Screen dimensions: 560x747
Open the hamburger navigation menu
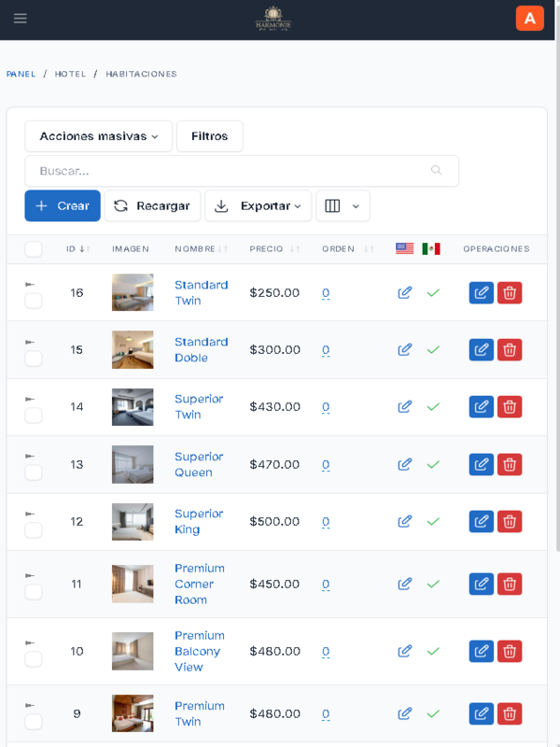pos(21,19)
